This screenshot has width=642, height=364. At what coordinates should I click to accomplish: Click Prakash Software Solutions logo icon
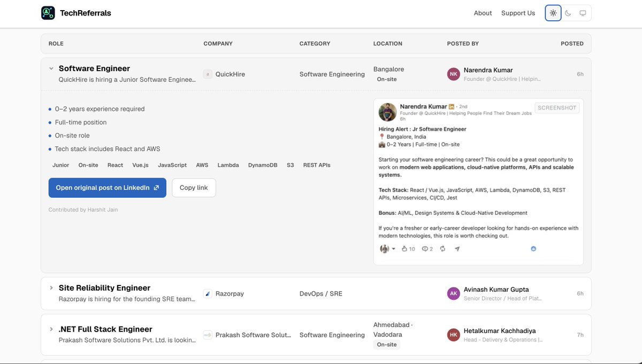tap(208, 335)
